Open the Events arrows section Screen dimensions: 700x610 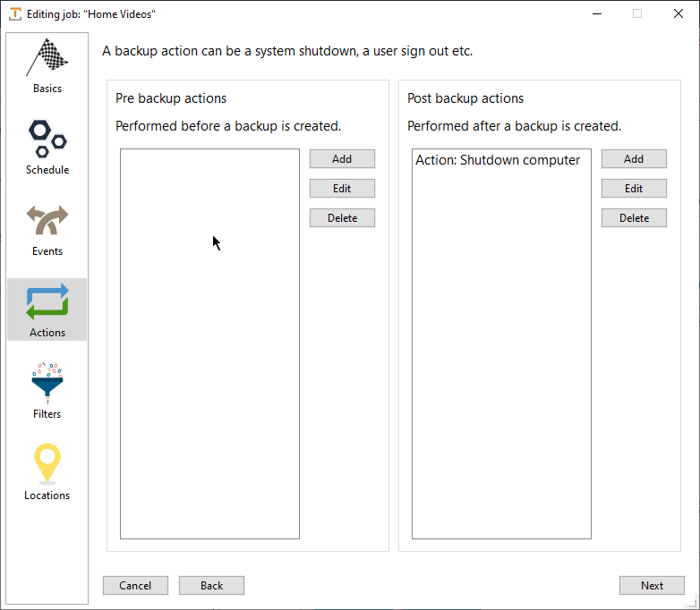coord(47,229)
